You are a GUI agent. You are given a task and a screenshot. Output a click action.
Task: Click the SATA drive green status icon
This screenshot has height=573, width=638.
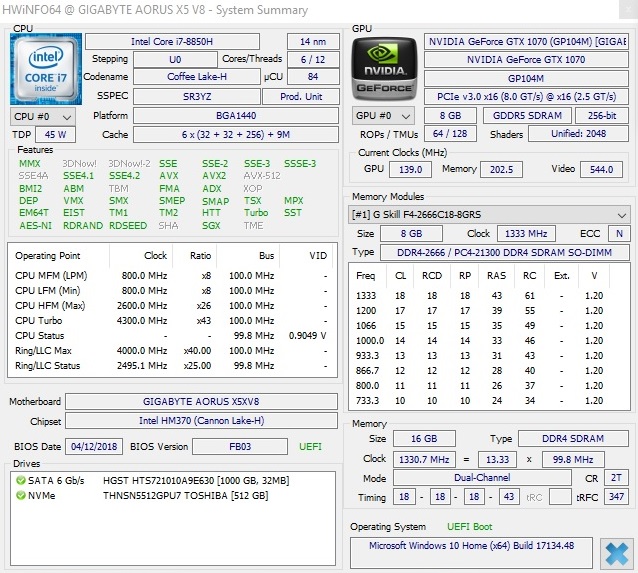(20, 480)
